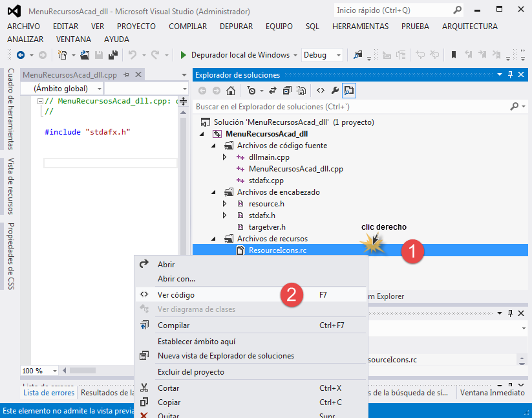Open the COMPILAR menu
532x418 pixels.
187,27
